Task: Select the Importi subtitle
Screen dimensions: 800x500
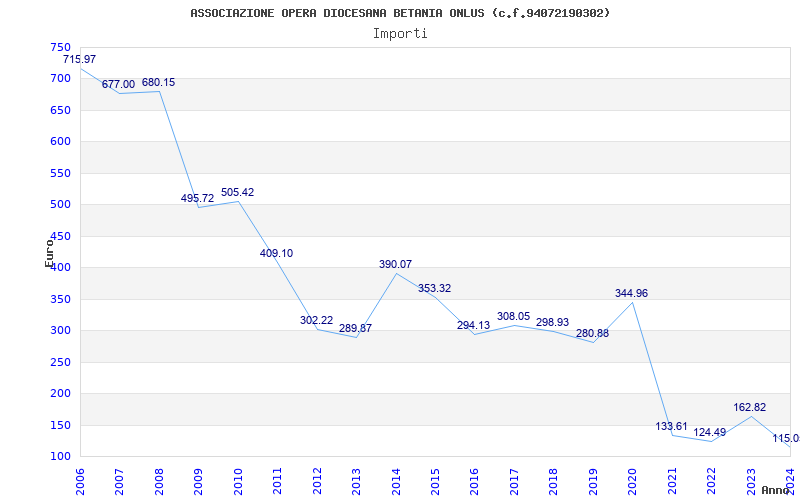Action: pyautogui.click(x=400, y=34)
